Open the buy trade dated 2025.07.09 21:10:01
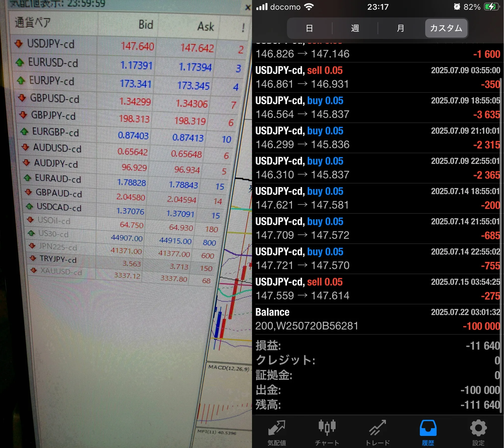Screen dimensions: 504x448 (377, 138)
